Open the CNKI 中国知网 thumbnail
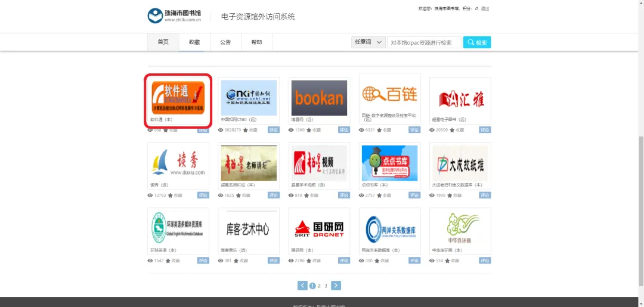The width and height of the screenshot is (644, 307). tap(249, 98)
